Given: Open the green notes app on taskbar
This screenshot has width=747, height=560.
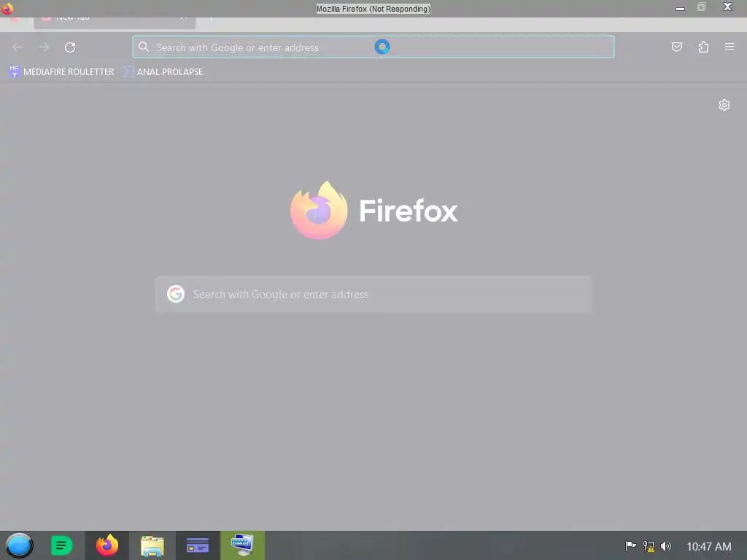Looking at the screenshot, I should (x=61, y=545).
